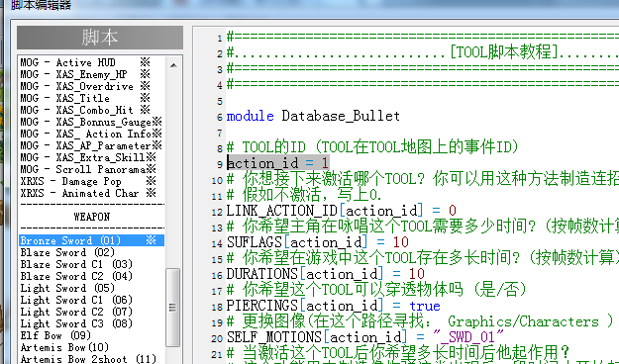This screenshot has height=364, width=619.
Task: Open script Blaze Sword C2 (04)
Action: click(x=91, y=276)
